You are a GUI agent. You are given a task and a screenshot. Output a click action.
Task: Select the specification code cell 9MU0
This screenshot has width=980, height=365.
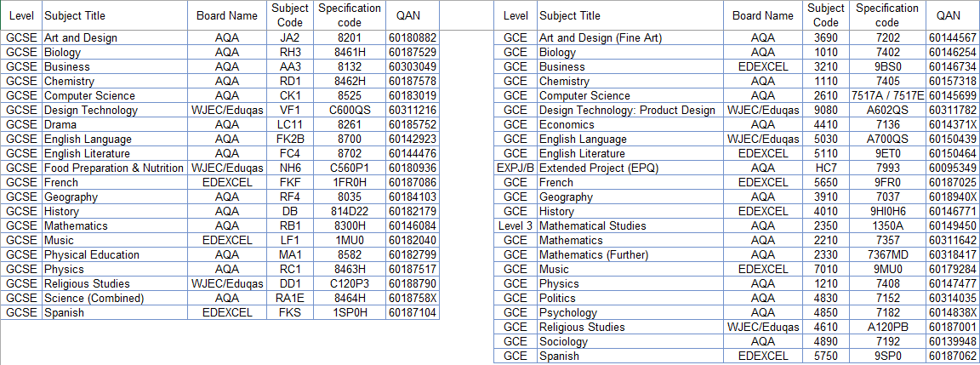point(887,270)
